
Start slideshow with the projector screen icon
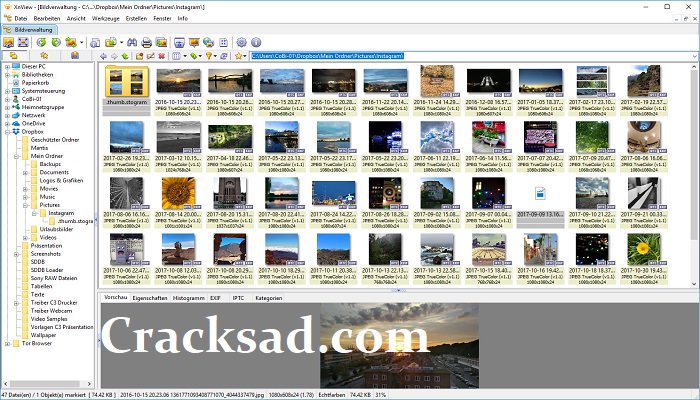[194, 42]
